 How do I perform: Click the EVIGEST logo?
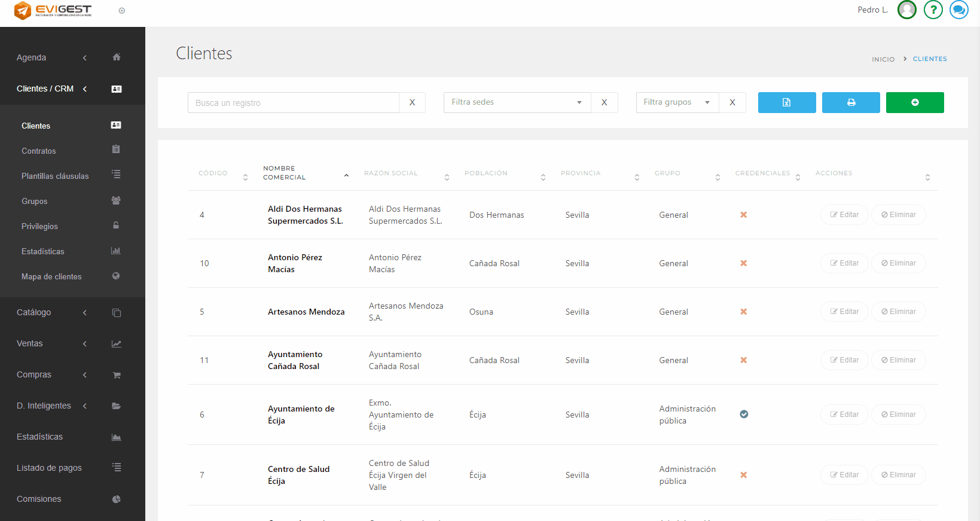(53, 10)
